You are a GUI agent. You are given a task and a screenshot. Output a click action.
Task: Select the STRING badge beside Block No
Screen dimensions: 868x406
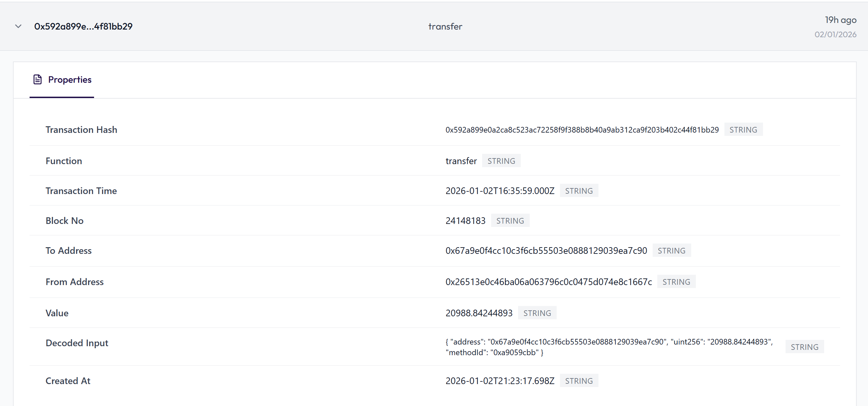pos(510,220)
